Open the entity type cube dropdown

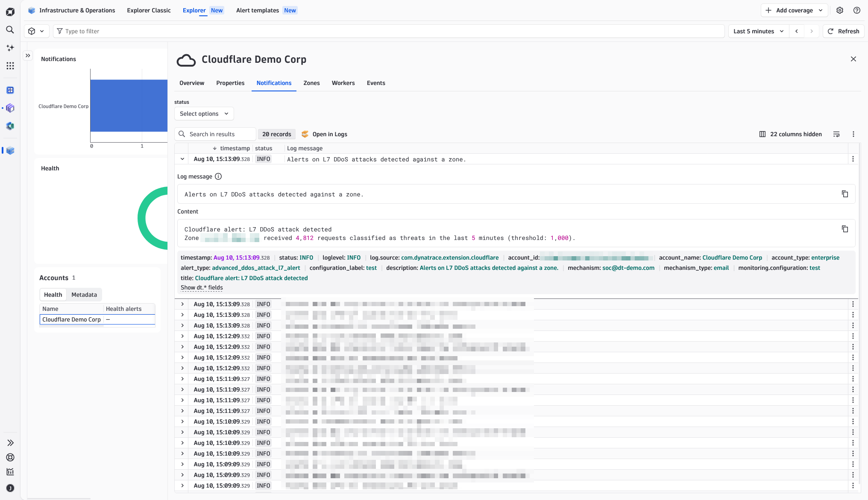(x=36, y=31)
